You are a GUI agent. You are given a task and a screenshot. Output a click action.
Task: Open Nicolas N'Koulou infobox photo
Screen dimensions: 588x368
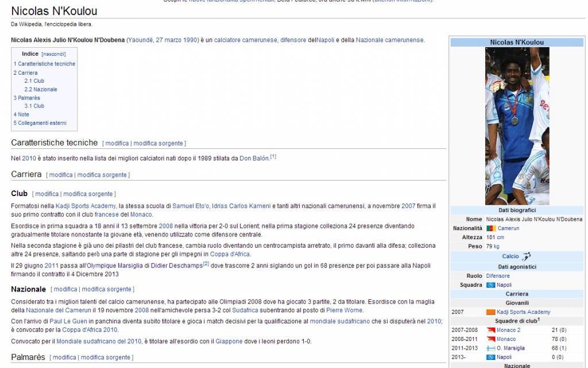pos(517,125)
